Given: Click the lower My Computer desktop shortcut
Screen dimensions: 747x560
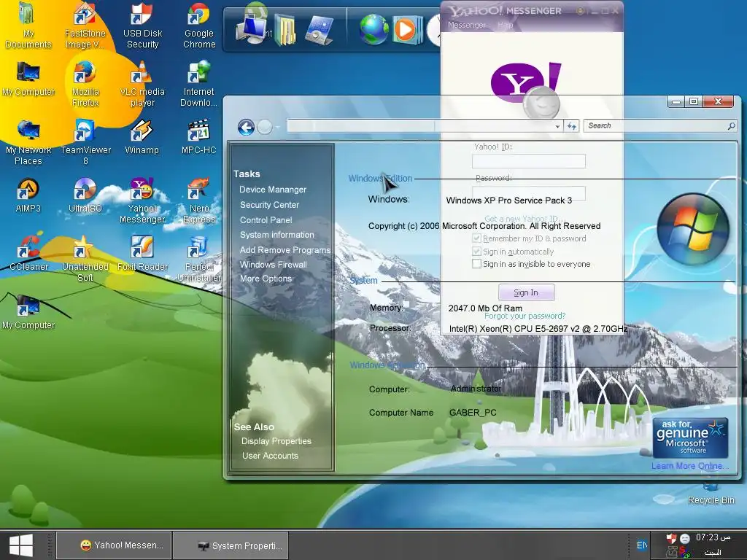Looking at the screenshot, I should (x=28, y=312).
